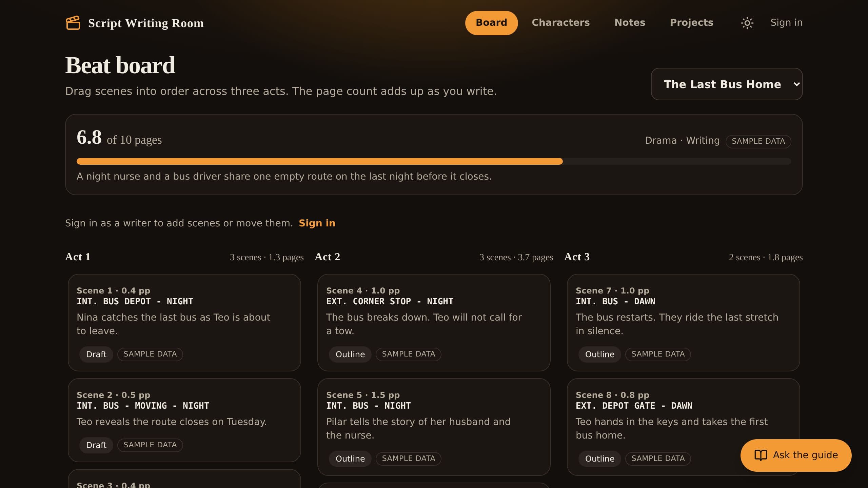868x488 pixels.
Task: Click the 'EXT. DEPOT GATE - DAWN' heading
Action: 634,406
